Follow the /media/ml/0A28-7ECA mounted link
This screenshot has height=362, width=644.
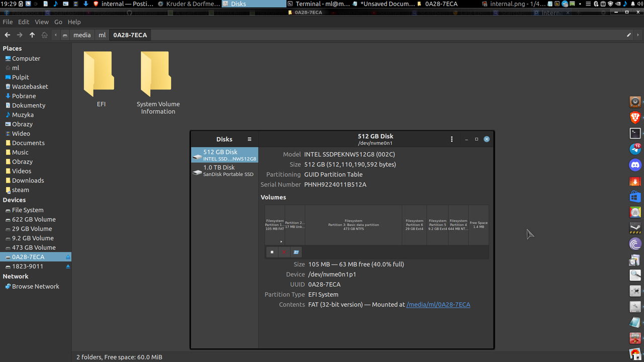[x=438, y=304]
